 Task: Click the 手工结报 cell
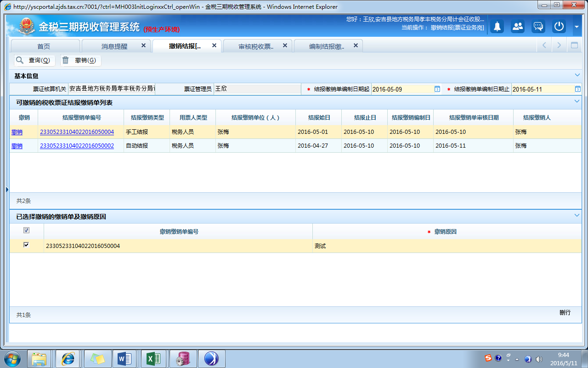147,132
